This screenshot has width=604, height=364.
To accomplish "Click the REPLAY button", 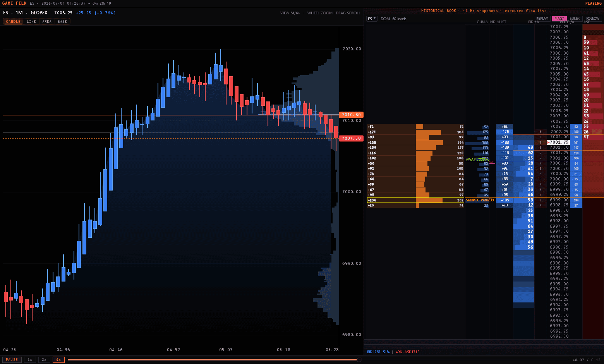I will pyautogui.click(x=542, y=19).
